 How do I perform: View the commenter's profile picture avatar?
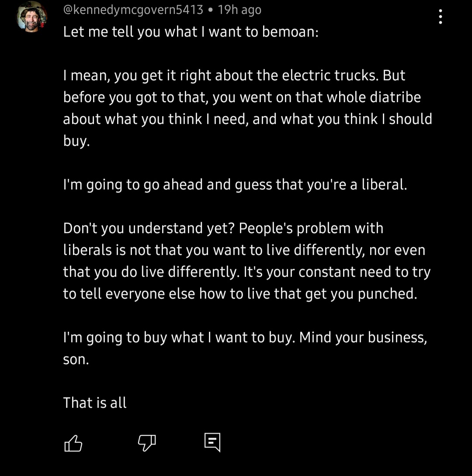click(x=31, y=17)
